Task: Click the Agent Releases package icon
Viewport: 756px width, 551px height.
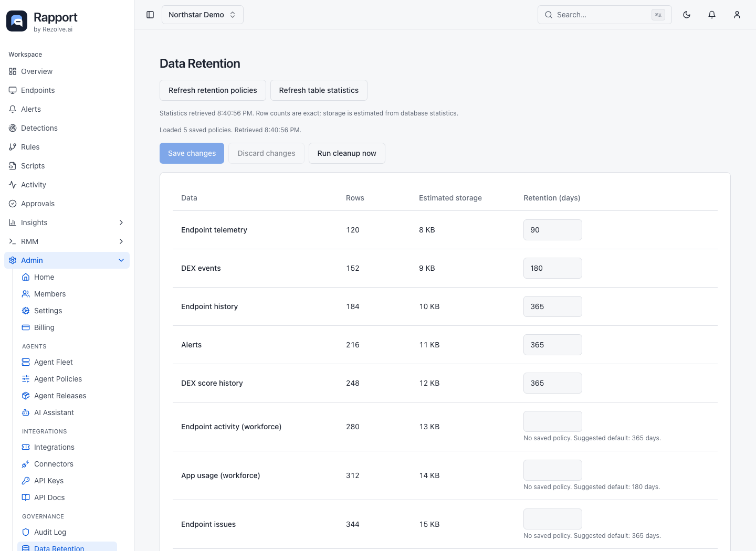Action: tap(26, 396)
